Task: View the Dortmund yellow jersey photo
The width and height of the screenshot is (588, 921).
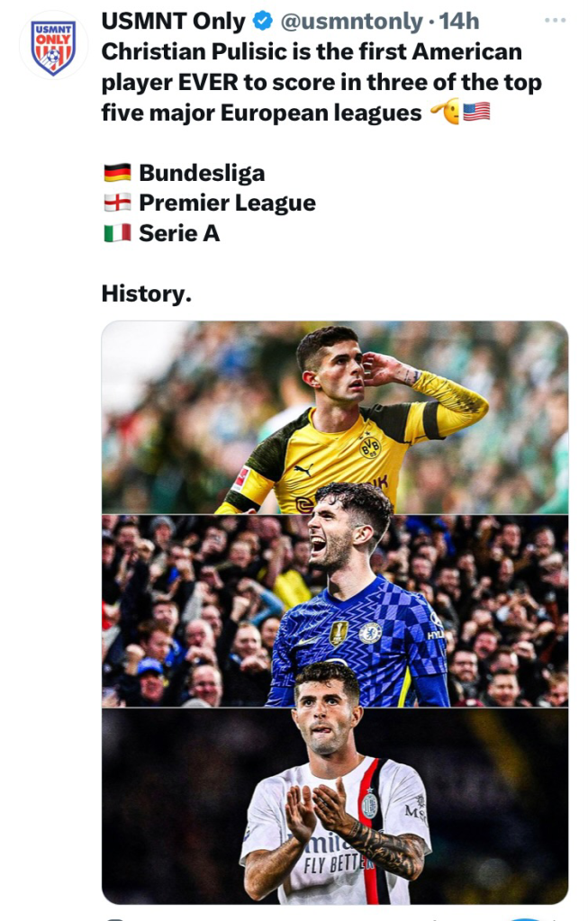Action: click(334, 418)
